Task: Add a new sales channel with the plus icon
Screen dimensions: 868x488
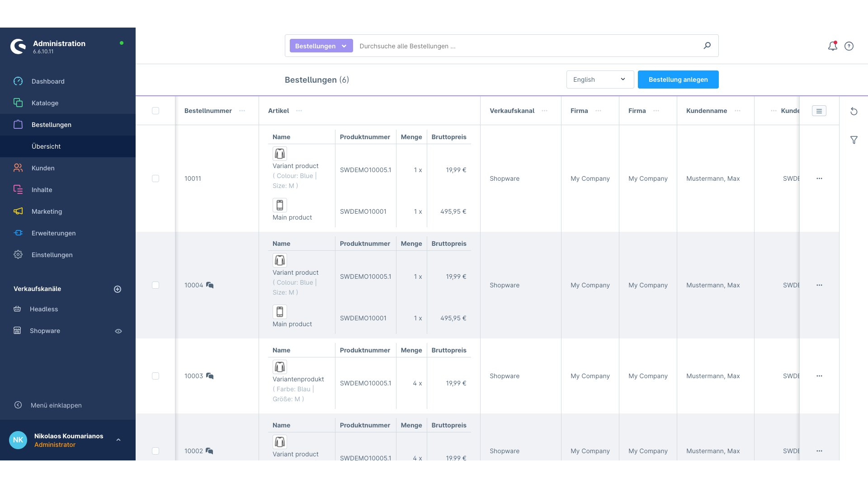Action: pos(118,289)
